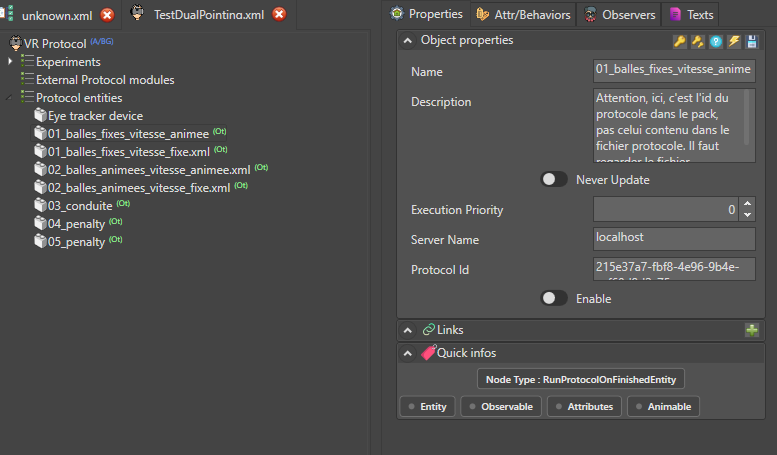777x455 pixels.
Task: Click the cube icon of 02_balles_animees_vitesse_animee.xml
Action: 40,170
